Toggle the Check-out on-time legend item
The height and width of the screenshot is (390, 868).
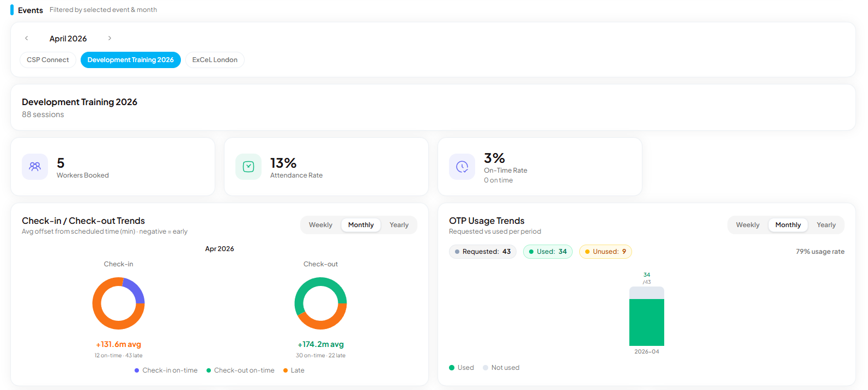coord(240,370)
